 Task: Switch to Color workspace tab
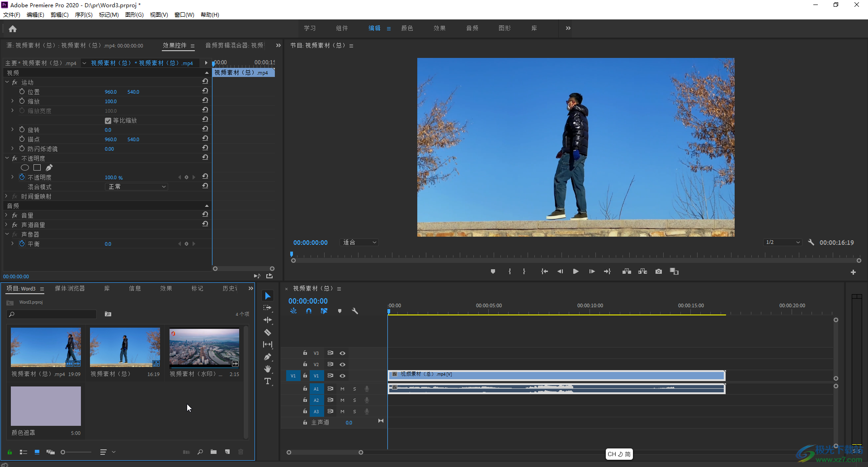[407, 28]
